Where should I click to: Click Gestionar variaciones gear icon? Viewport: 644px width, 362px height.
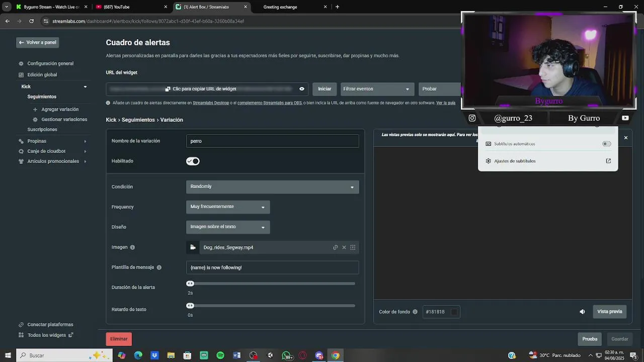click(35, 120)
